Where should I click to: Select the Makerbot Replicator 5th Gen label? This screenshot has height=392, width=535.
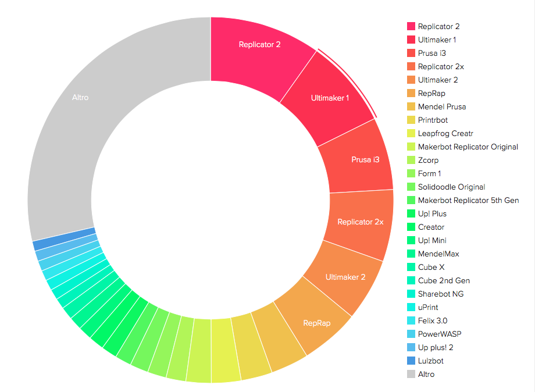pos(469,200)
